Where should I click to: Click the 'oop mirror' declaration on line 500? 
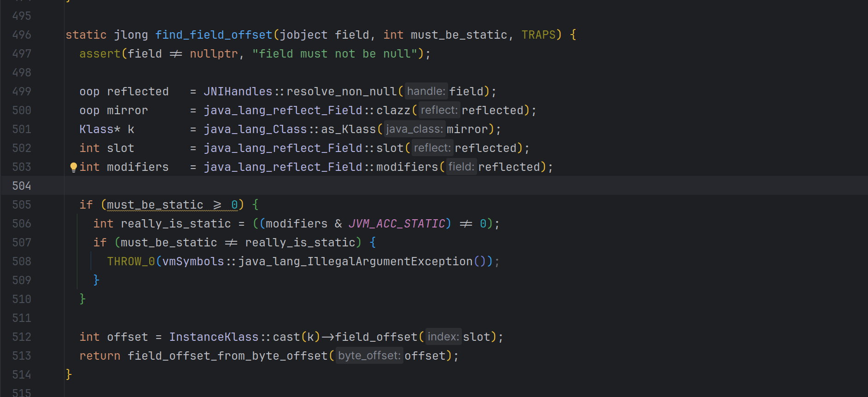[x=114, y=111]
